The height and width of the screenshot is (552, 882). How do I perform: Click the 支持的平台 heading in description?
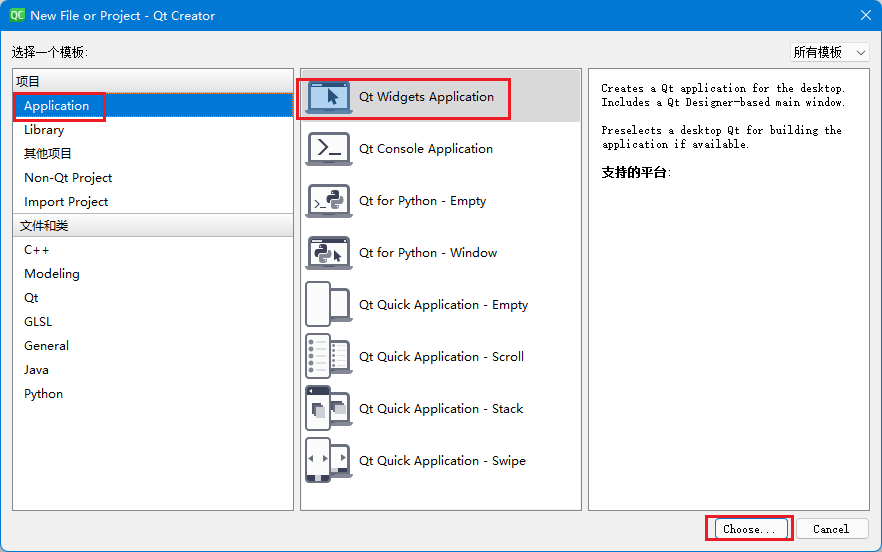pos(636,173)
